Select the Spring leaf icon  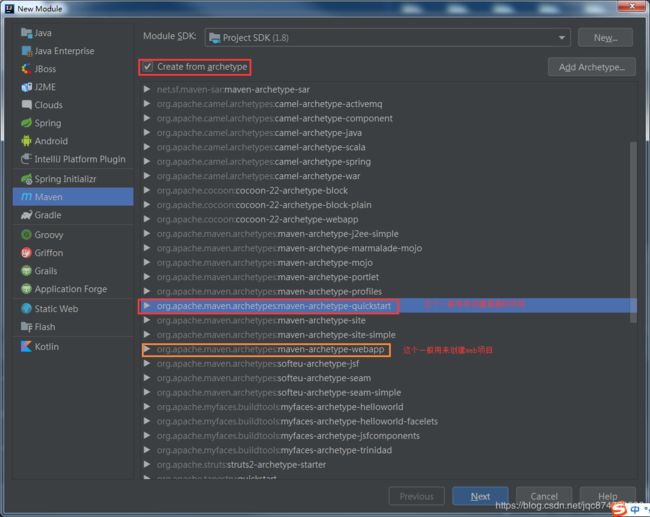coord(27,123)
